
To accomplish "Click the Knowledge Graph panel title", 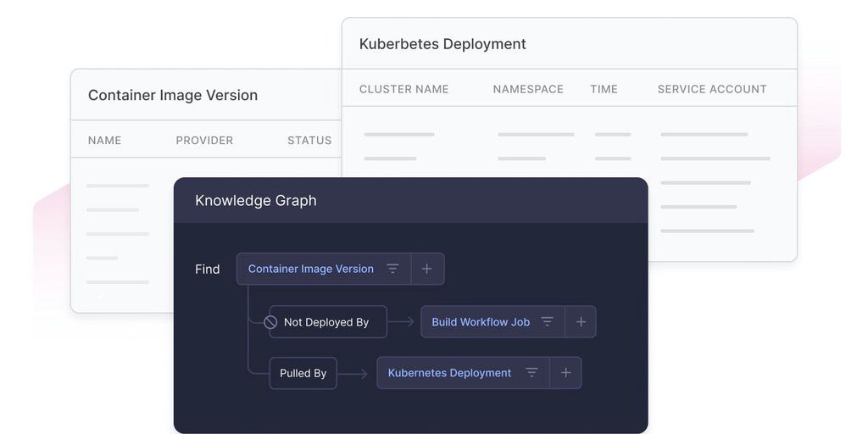I will coord(255,201).
